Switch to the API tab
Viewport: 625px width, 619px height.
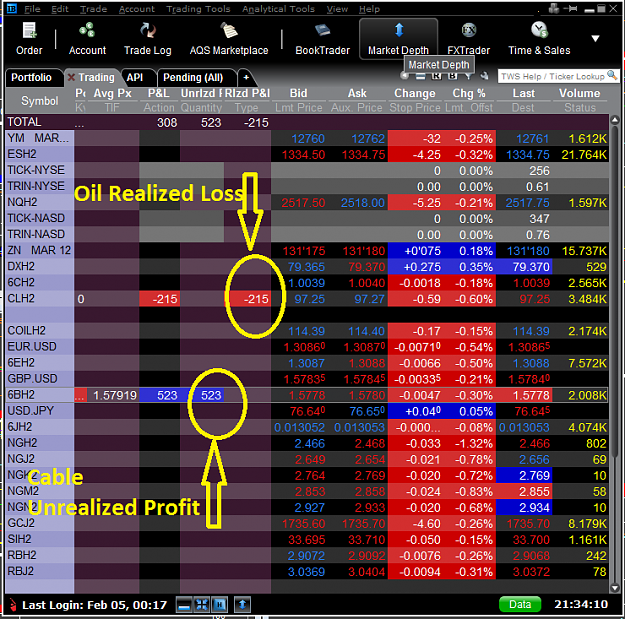tap(135, 77)
